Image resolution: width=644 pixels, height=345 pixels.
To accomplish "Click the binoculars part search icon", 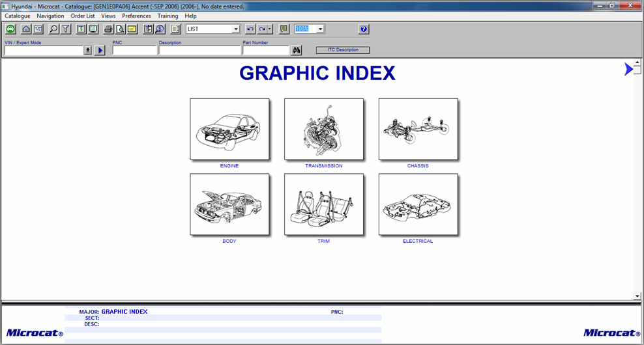I will coord(296,50).
